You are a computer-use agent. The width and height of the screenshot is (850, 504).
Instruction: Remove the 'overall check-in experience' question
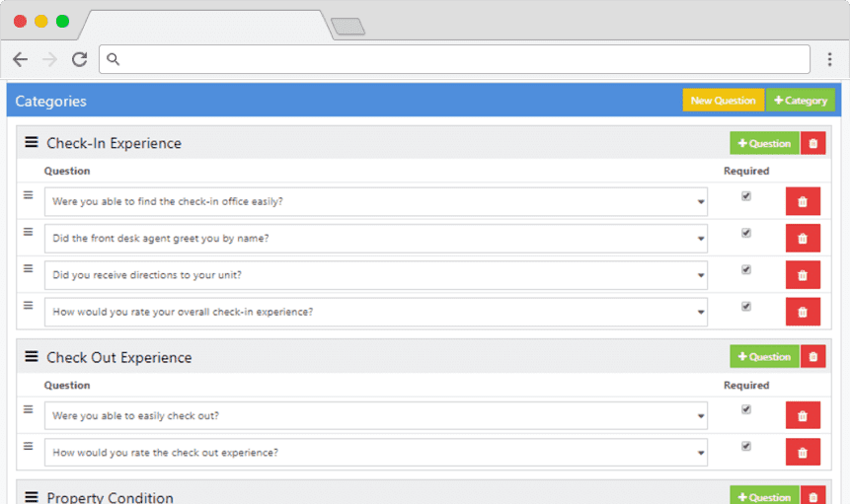click(x=803, y=312)
